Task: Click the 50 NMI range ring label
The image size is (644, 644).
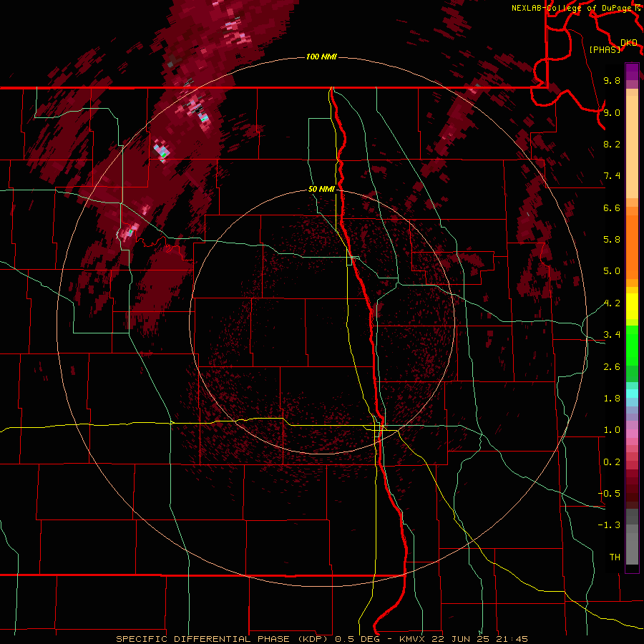Action: tap(321, 189)
